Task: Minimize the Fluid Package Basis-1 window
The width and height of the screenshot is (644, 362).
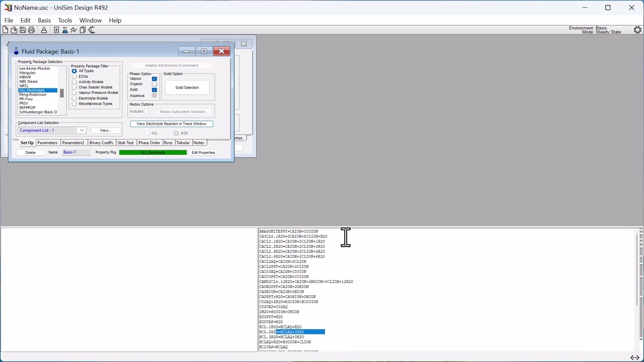Action: click(187, 51)
